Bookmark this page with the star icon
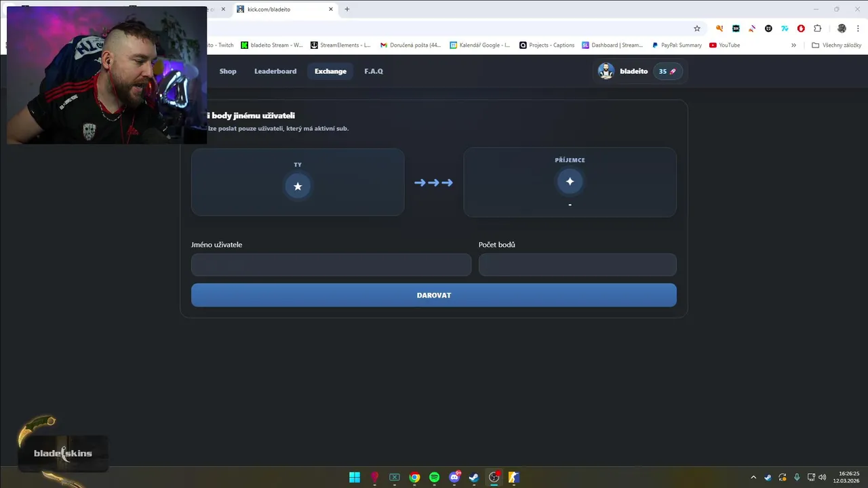The image size is (868, 488). click(696, 28)
